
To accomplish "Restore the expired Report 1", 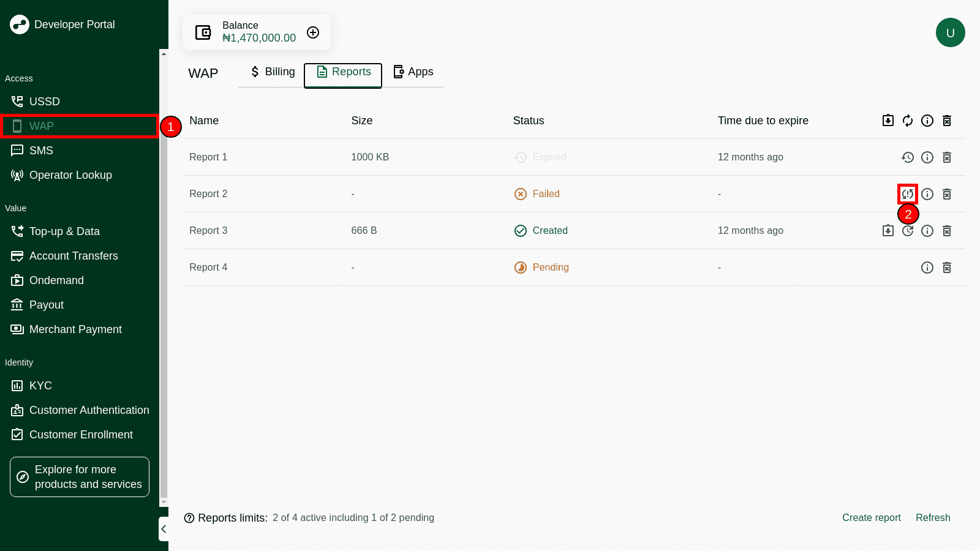I will [x=908, y=157].
